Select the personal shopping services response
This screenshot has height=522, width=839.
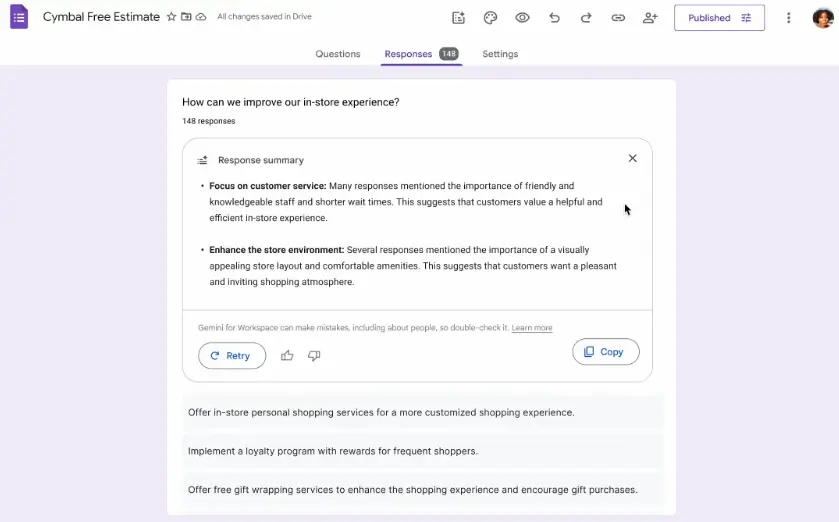pos(423,412)
